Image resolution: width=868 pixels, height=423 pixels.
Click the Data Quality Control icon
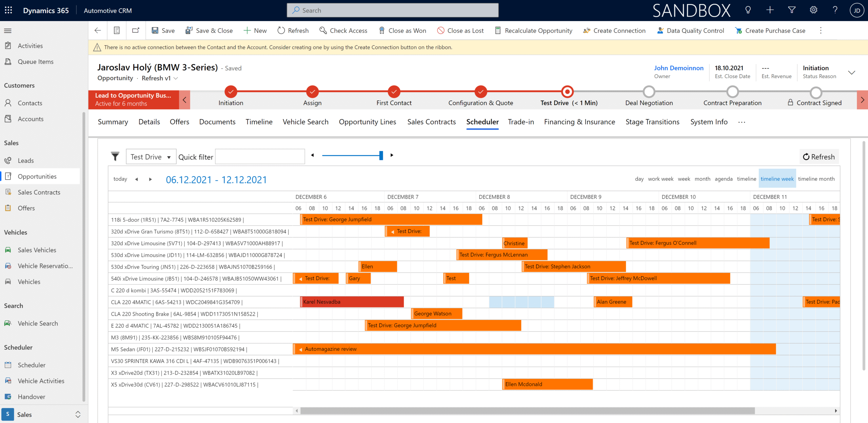(660, 30)
